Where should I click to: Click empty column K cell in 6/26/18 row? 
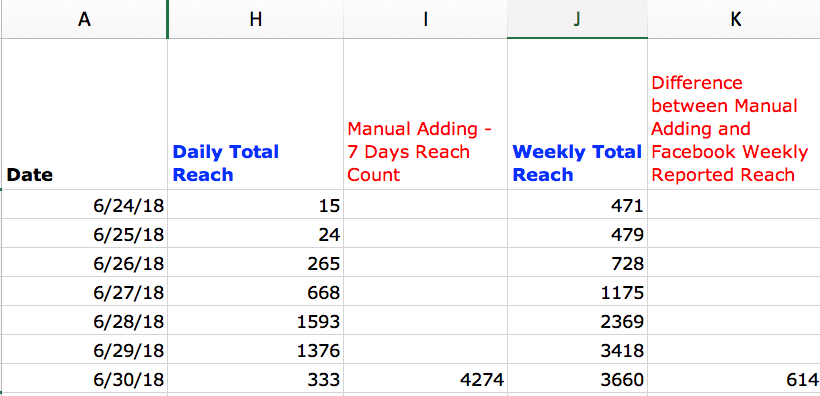point(734,263)
